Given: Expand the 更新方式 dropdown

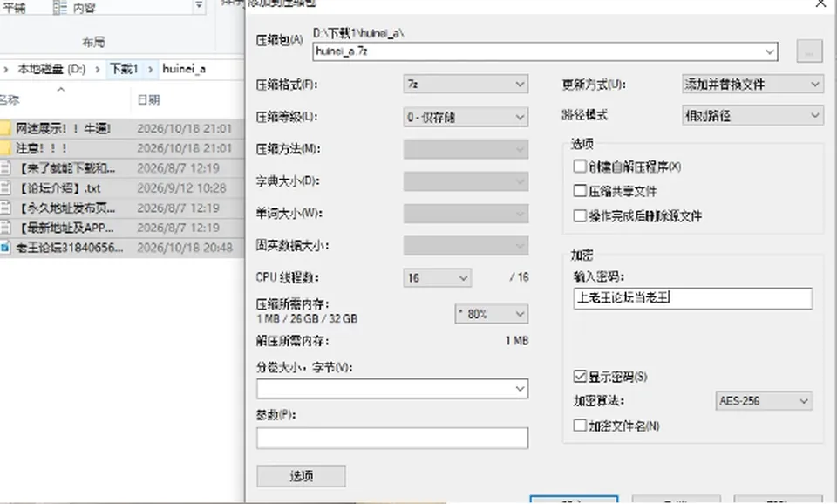Looking at the screenshot, I should 752,85.
